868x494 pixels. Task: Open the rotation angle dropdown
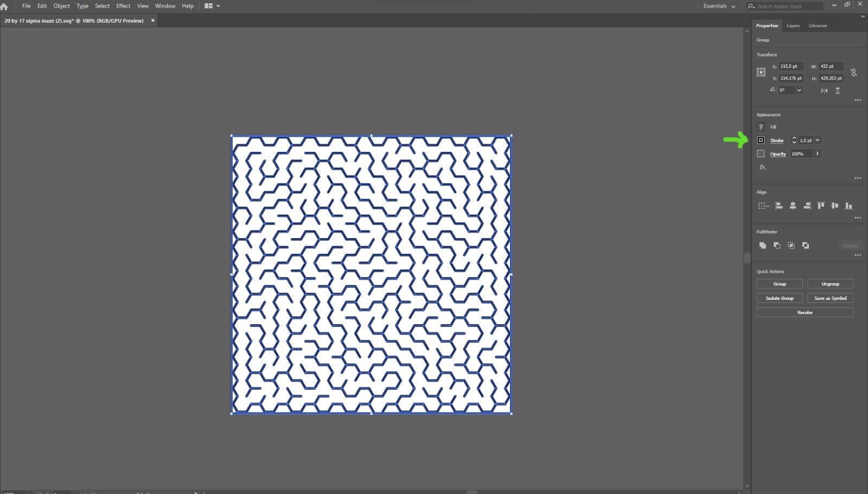pos(799,90)
